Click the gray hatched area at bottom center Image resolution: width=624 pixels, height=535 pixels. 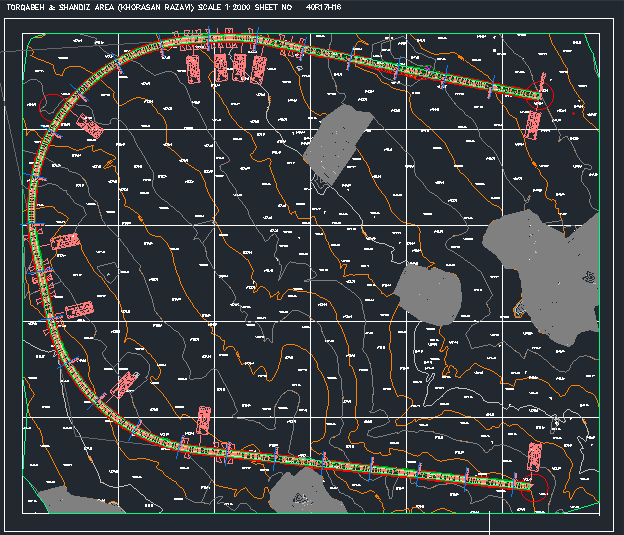(x=297, y=489)
